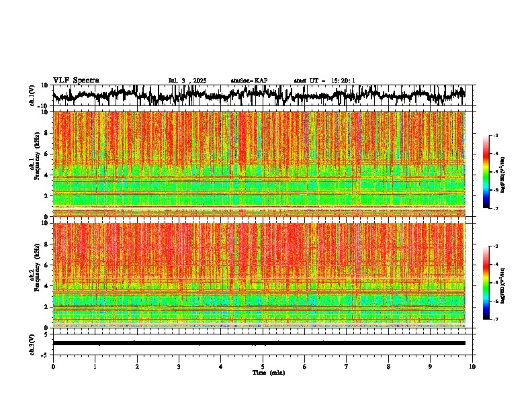Click the "8" kHz tick on ch.1 spectrogram
532x411 pixels.
pos(46,133)
